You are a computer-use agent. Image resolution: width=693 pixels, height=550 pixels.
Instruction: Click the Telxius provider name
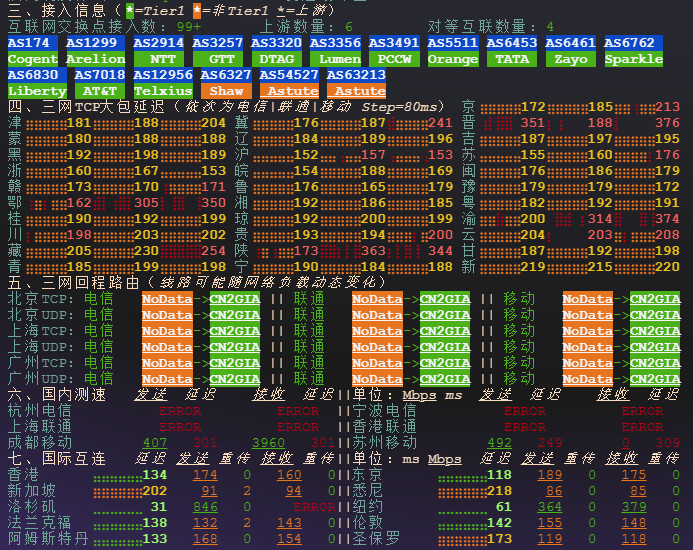point(163,91)
